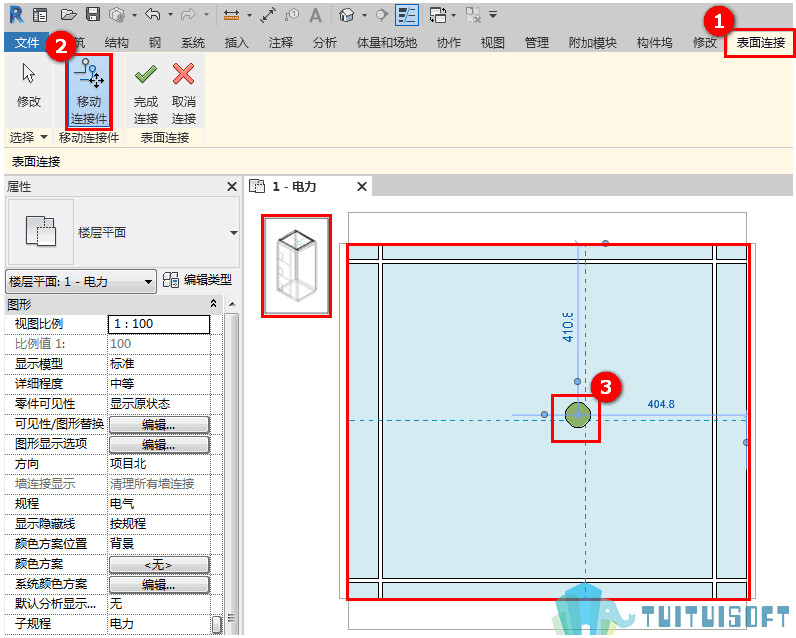Open the 文件 file menu
The width and height of the screenshot is (796, 638).
click(26, 43)
